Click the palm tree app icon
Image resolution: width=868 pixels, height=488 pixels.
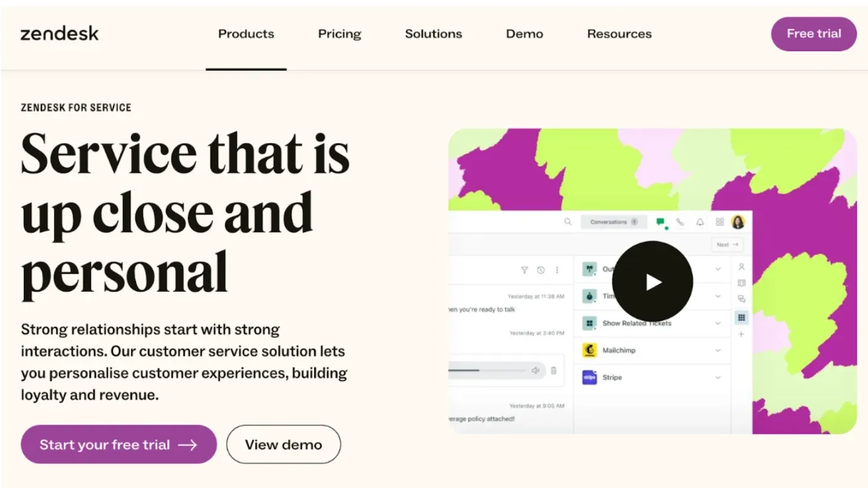pyautogui.click(x=589, y=269)
